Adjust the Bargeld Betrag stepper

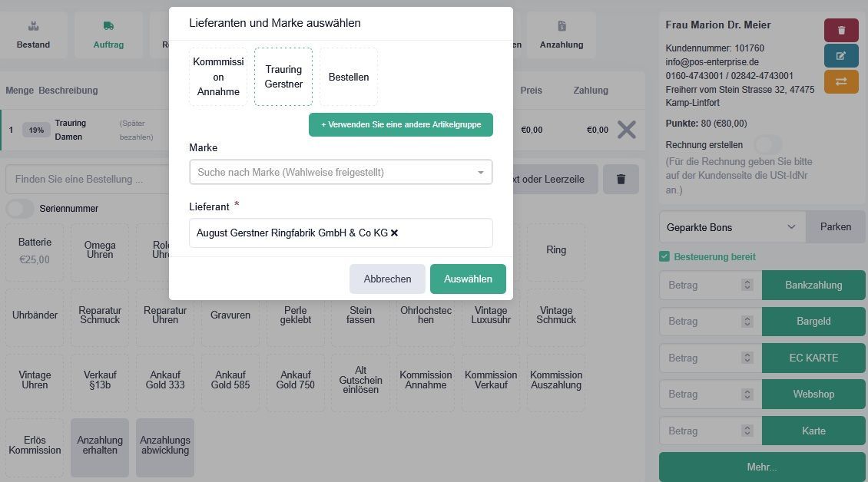pyautogui.click(x=747, y=321)
